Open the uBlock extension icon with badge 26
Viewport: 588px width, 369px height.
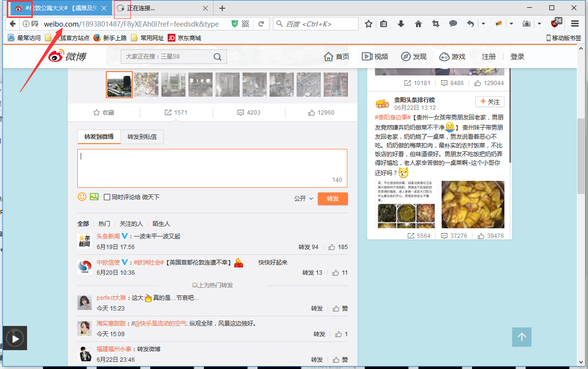[x=556, y=23]
